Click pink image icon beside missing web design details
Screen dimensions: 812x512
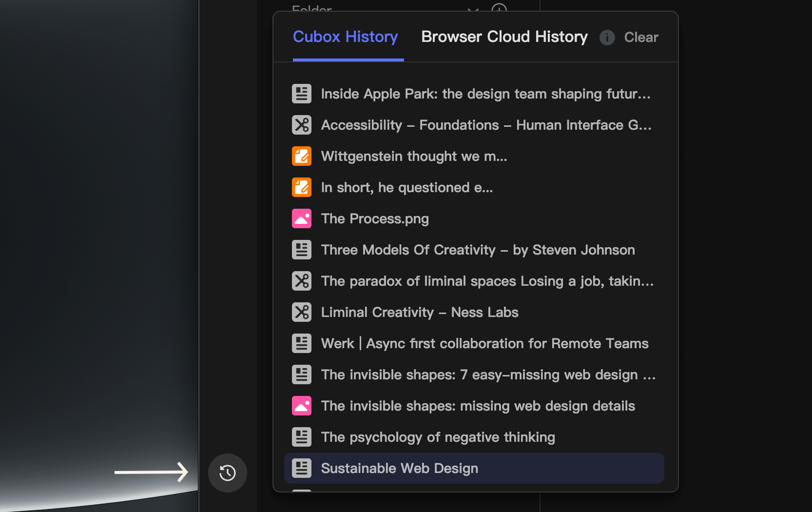click(x=302, y=406)
